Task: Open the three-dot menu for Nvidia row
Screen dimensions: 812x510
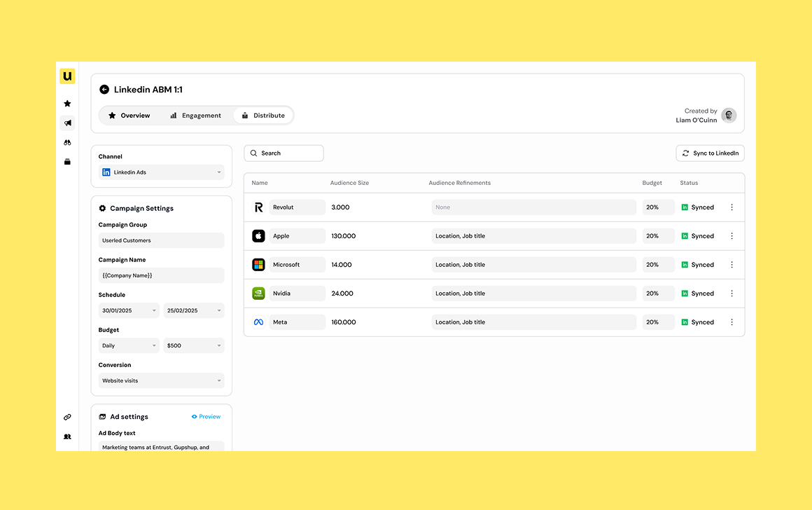Action: pyautogui.click(x=731, y=294)
